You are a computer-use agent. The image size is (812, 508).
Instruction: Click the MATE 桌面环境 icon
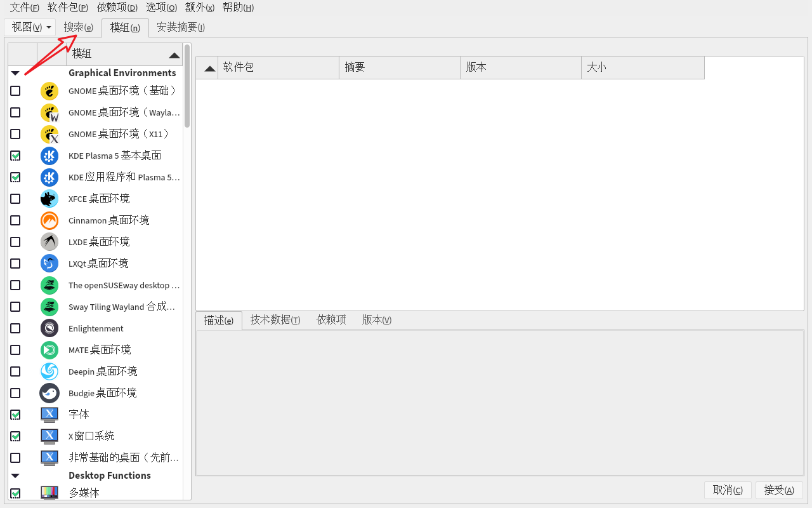tap(49, 350)
